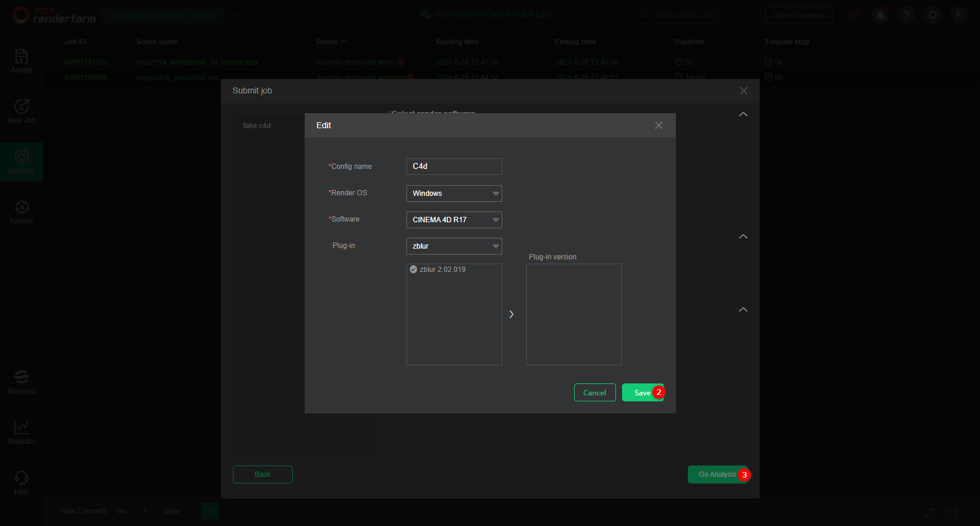Click the notification bell icon
The width and height of the screenshot is (980, 526).
tap(880, 15)
